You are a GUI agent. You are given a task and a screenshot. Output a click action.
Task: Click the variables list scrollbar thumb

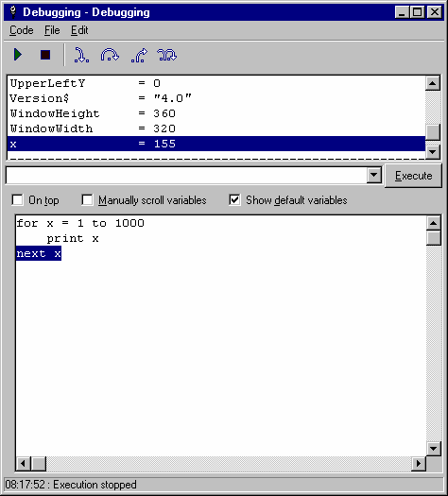click(x=433, y=132)
